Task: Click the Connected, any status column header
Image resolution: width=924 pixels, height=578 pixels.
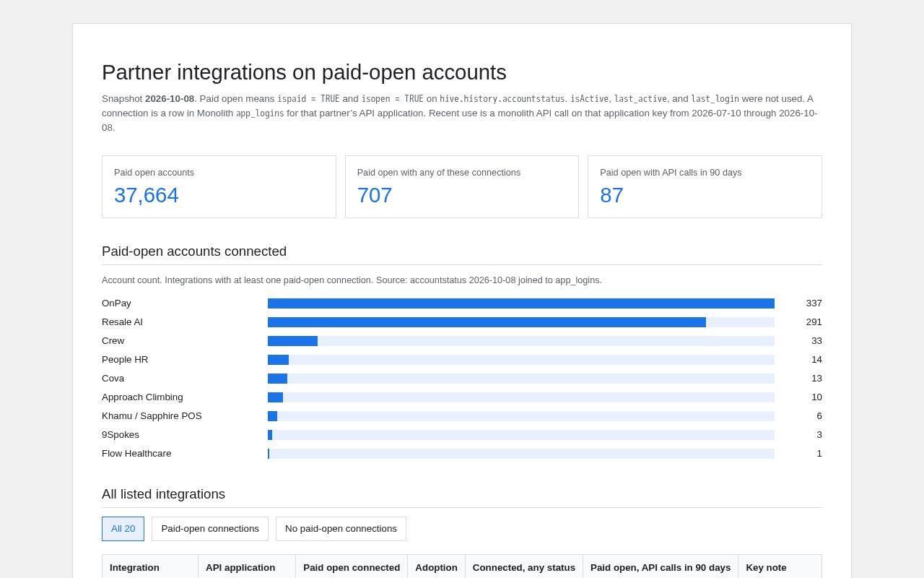Action: [524, 567]
